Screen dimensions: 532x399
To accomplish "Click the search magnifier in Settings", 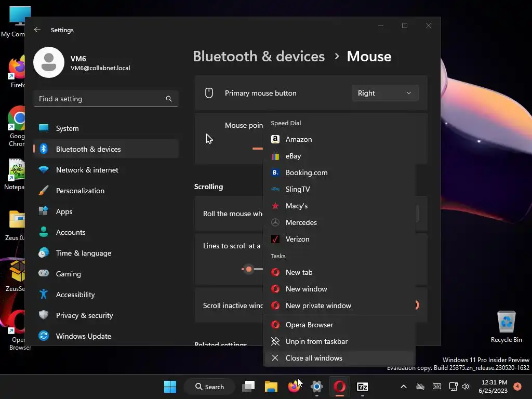I will [x=169, y=99].
